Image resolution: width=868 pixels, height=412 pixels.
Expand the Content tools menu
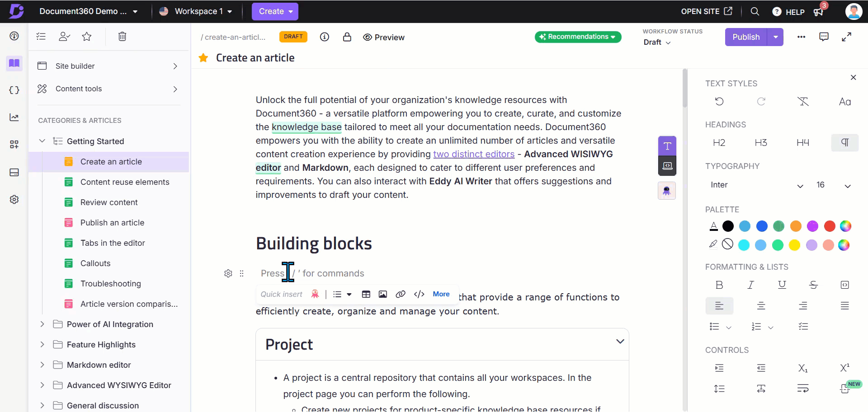pyautogui.click(x=108, y=89)
